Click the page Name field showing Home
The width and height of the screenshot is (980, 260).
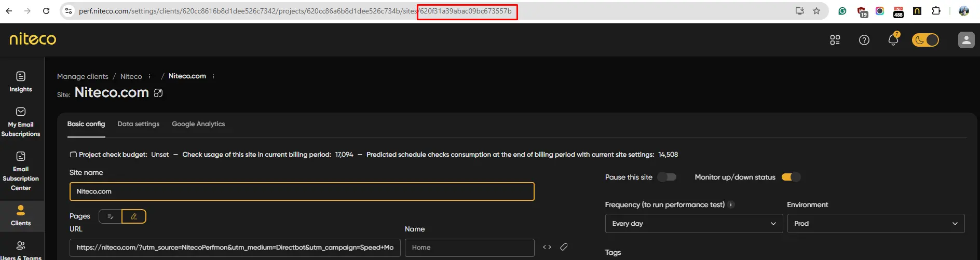[470, 248]
